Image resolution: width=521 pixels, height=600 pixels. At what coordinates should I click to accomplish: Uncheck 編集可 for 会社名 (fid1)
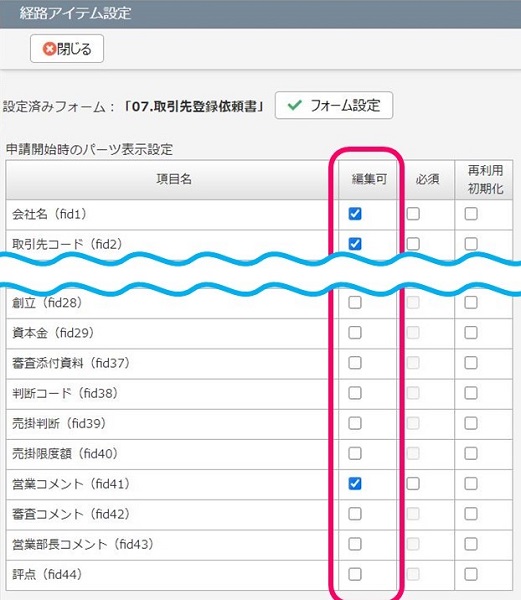355,214
